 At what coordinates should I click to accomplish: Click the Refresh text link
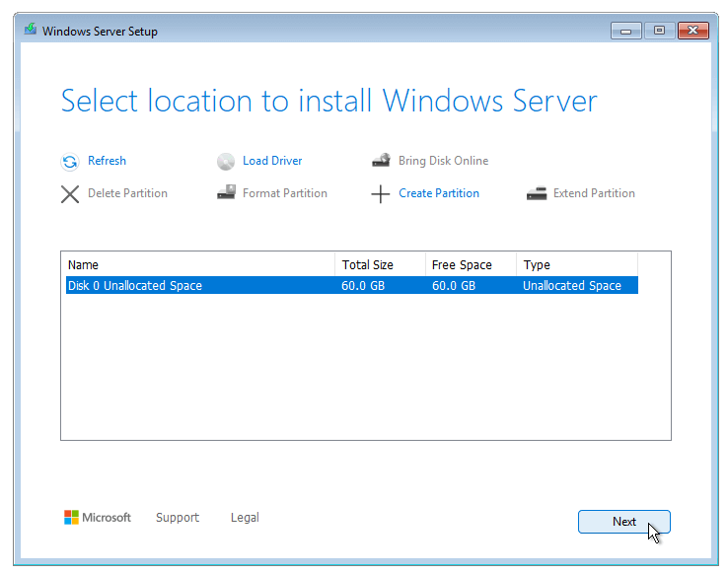point(107,161)
